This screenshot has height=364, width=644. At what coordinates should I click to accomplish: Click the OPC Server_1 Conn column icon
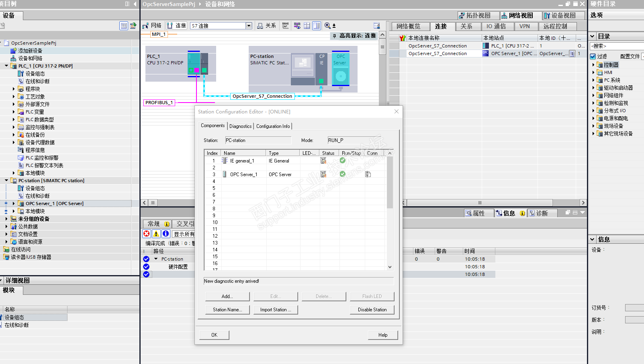368,174
